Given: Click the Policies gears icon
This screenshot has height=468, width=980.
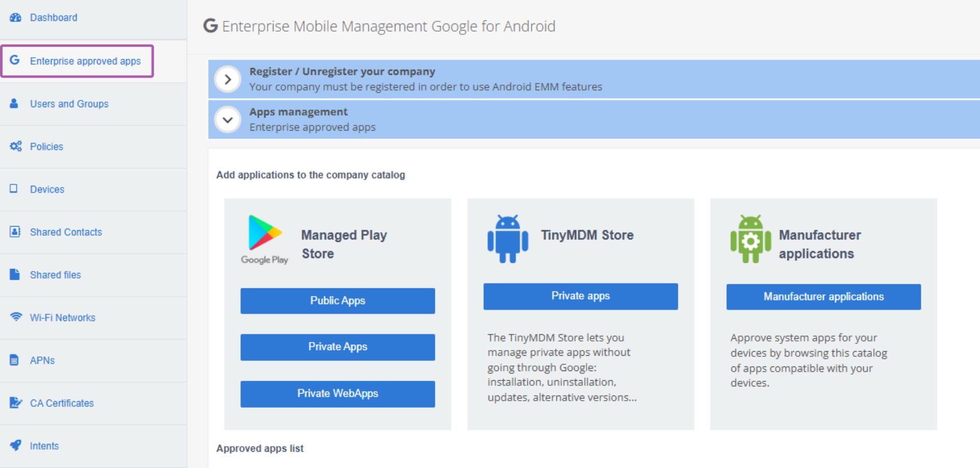Looking at the screenshot, I should point(16,146).
